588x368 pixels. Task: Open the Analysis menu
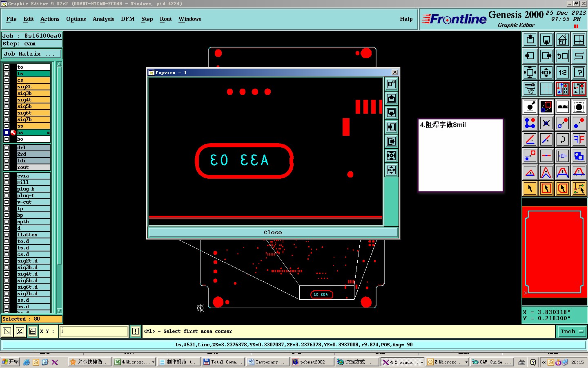tap(103, 19)
